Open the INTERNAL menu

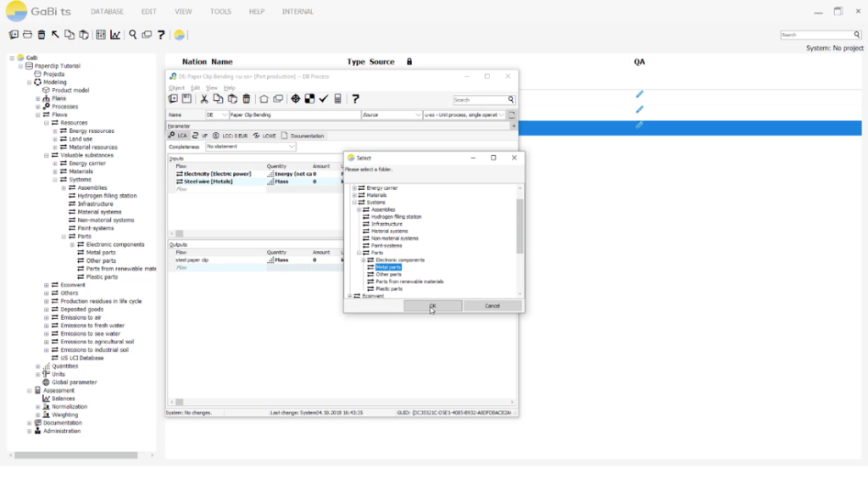point(298,12)
